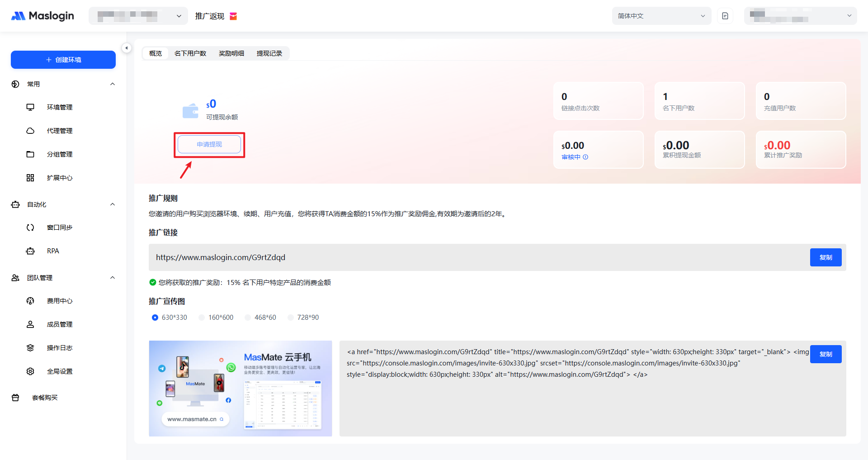Collapse the 团队管理 section chevron
Screen dimensions: 868x460
coord(113,278)
